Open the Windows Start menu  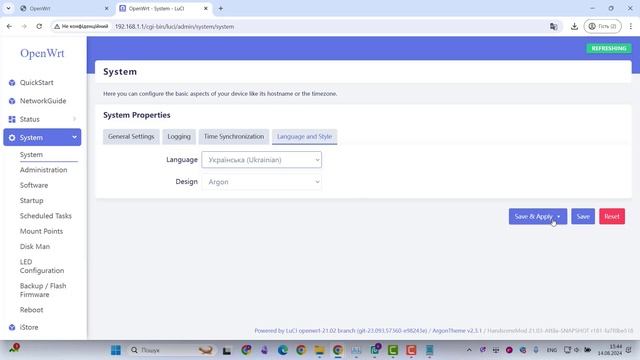click(116, 350)
